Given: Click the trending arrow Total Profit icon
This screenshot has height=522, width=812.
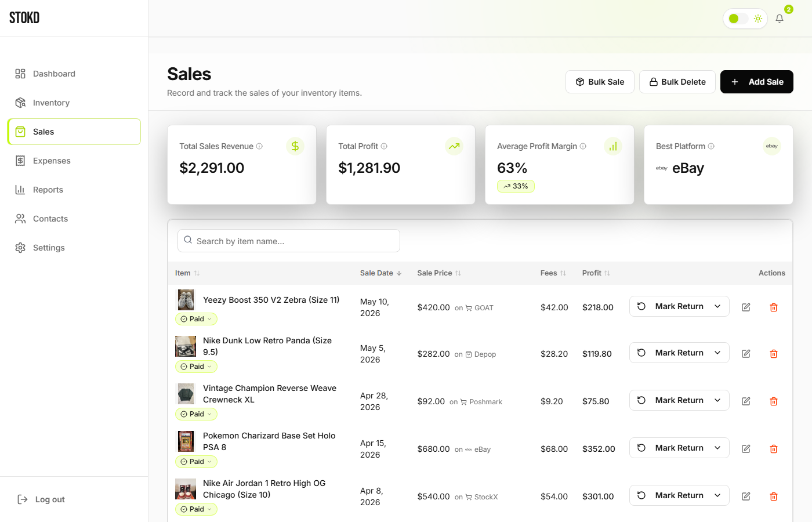Looking at the screenshot, I should tap(454, 146).
